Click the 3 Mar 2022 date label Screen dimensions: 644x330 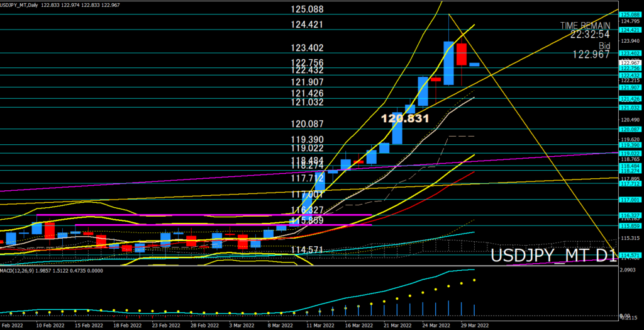pyautogui.click(x=242, y=325)
